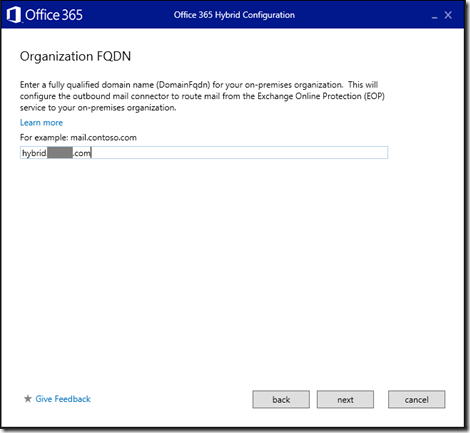This screenshot has width=470, height=433.
Task: Cancel the hybrid configuration wizard
Action: click(x=417, y=399)
